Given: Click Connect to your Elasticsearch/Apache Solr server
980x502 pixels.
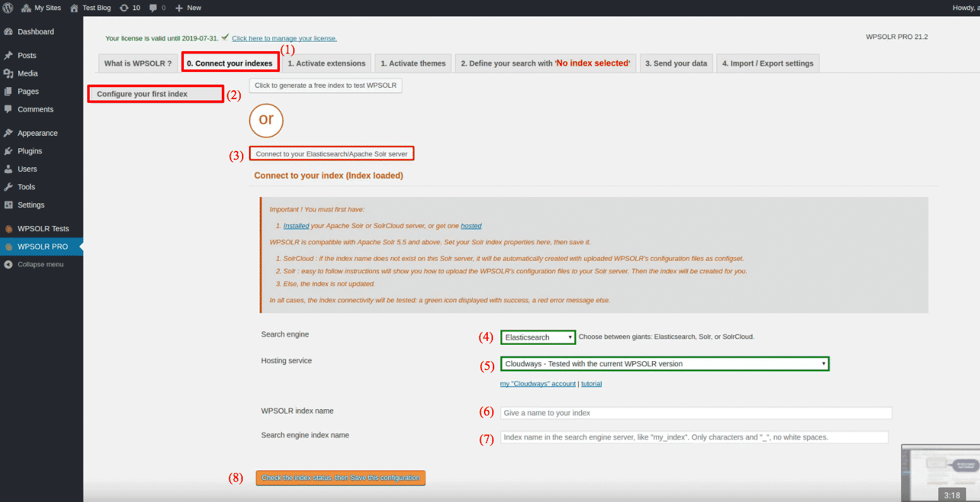Looking at the screenshot, I should (x=332, y=154).
